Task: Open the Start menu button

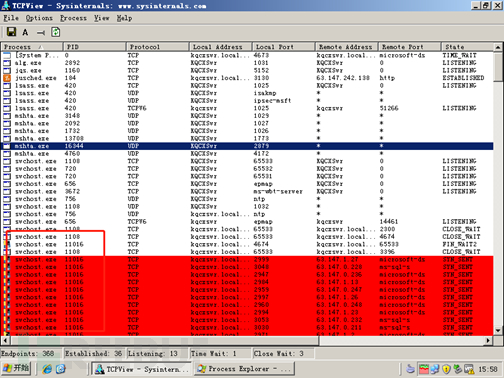Action: point(16,368)
